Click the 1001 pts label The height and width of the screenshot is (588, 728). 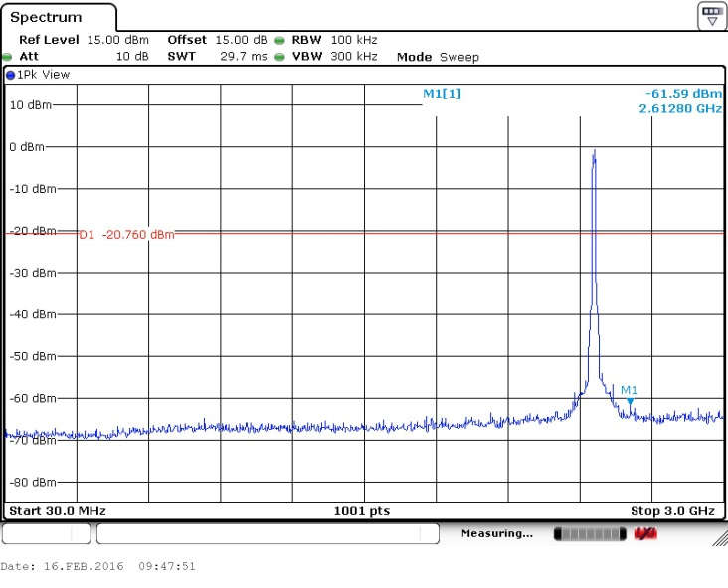[362, 511]
